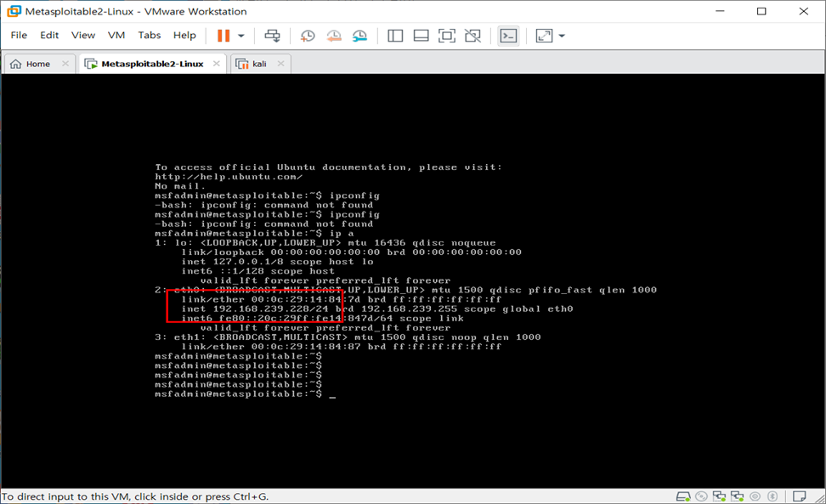The height and width of the screenshot is (504, 826).
Task: Open the power options dropdown arrow
Action: tap(241, 36)
